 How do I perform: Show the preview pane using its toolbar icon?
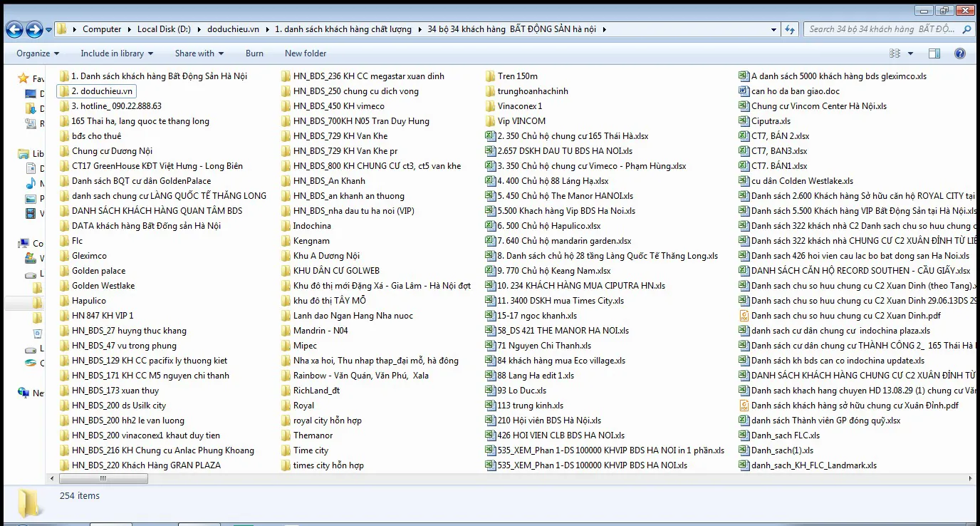[x=934, y=53]
